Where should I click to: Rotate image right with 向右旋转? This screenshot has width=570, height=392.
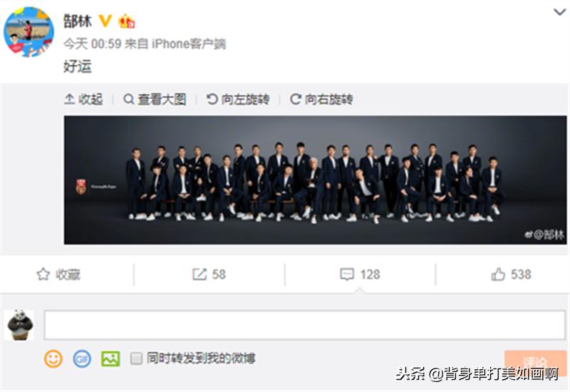click(x=321, y=99)
